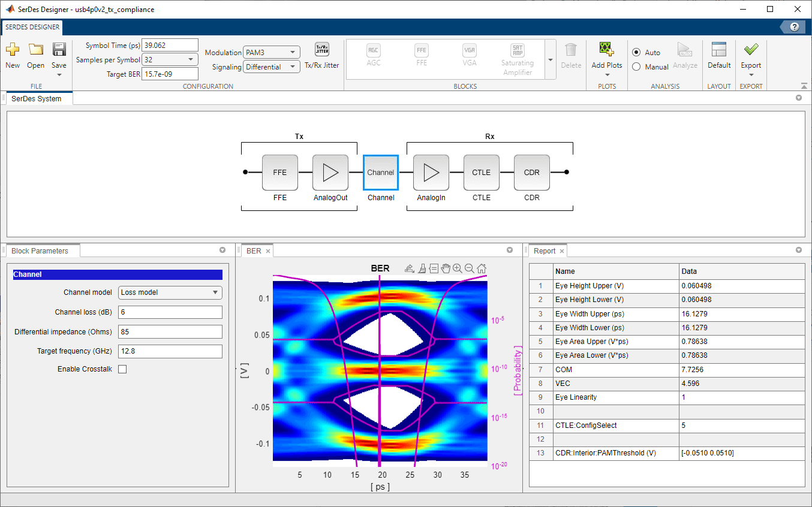Open the Add Plots menu

click(x=607, y=65)
